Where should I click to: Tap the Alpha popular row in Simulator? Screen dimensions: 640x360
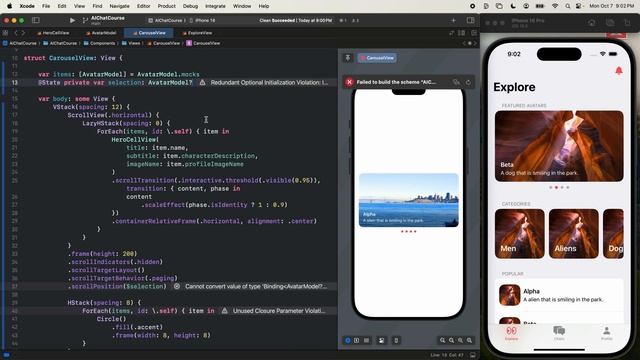(x=559, y=295)
